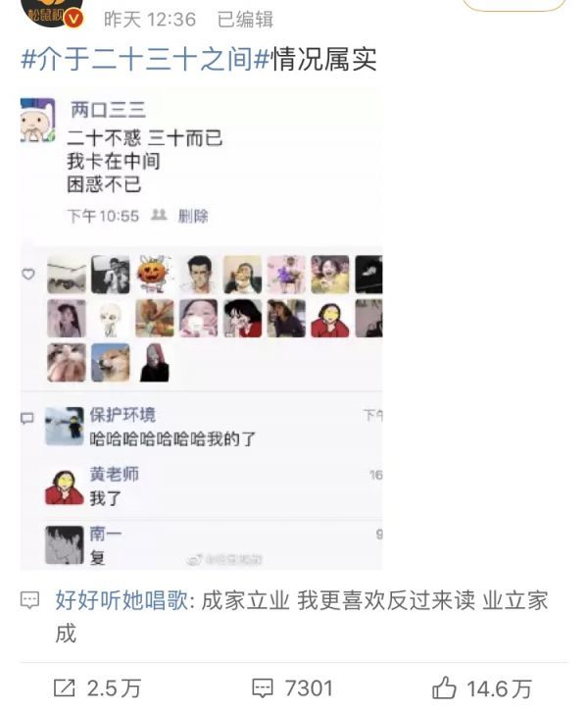Tap the 删除 delete link
The height and width of the screenshot is (713, 588).
click(193, 216)
